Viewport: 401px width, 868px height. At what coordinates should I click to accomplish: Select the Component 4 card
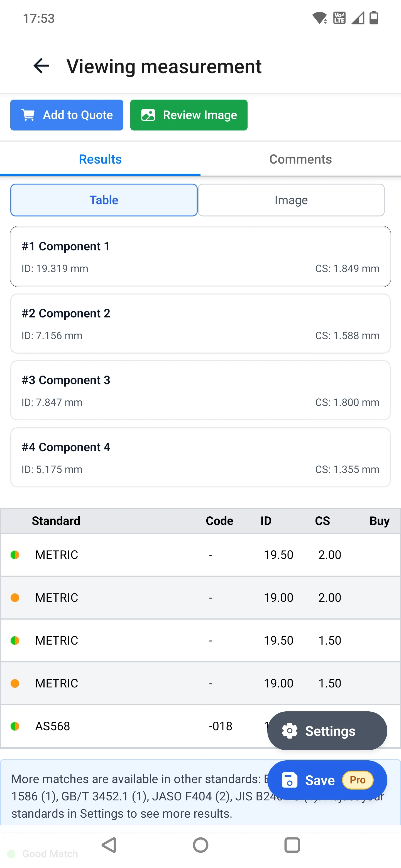200,457
